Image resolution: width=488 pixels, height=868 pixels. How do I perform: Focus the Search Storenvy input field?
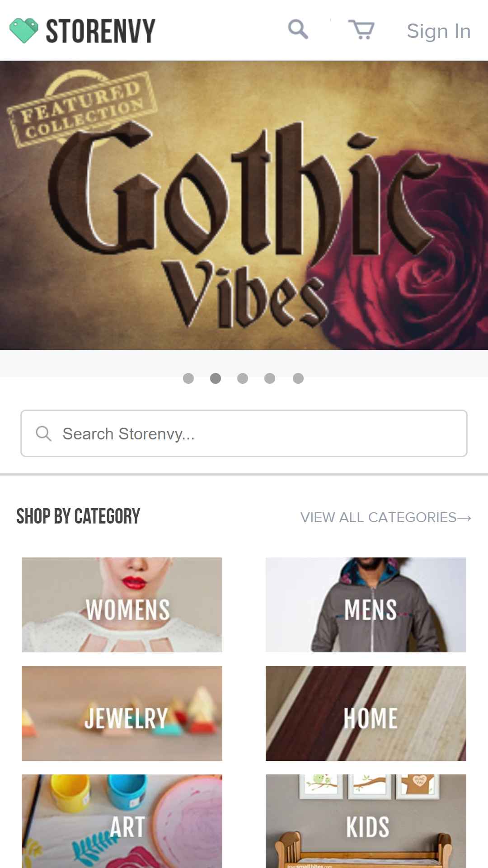click(x=244, y=434)
